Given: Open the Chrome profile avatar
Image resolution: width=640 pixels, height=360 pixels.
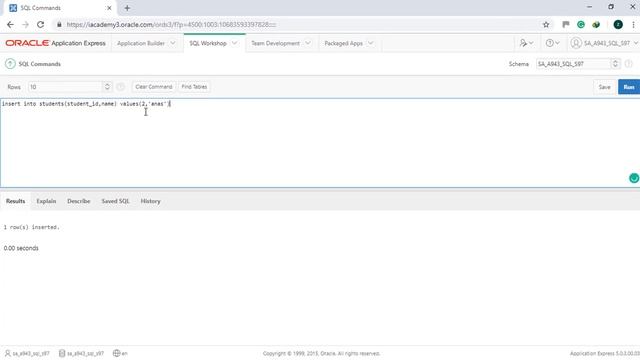Looking at the screenshot, I should point(618,24).
